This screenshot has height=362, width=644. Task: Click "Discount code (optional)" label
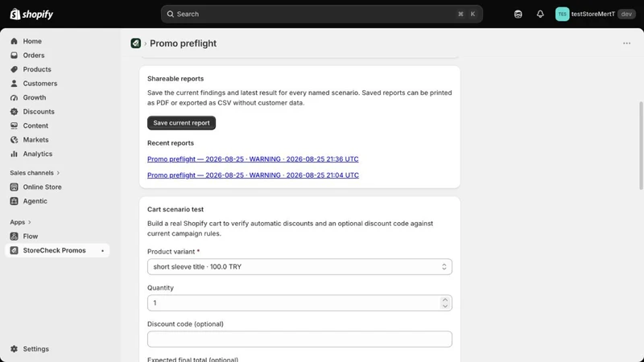pyautogui.click(x=185, y=324)
